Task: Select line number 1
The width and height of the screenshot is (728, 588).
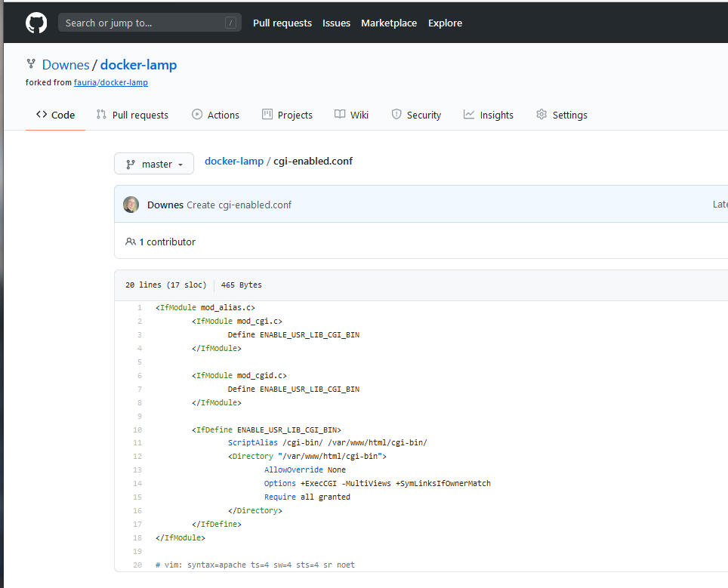Action: coord(139,308)
